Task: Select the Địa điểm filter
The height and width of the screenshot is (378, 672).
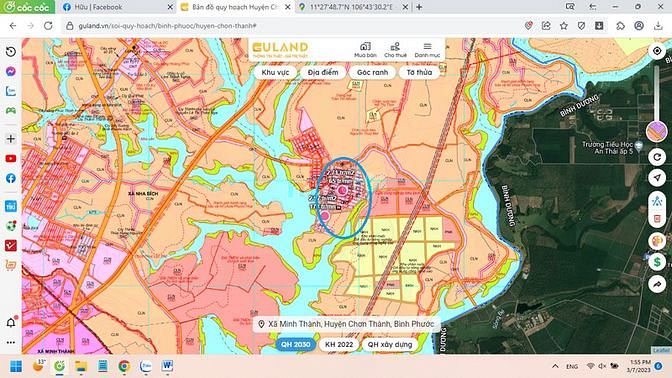Action: pyautogui.click(x=323, y=72)
